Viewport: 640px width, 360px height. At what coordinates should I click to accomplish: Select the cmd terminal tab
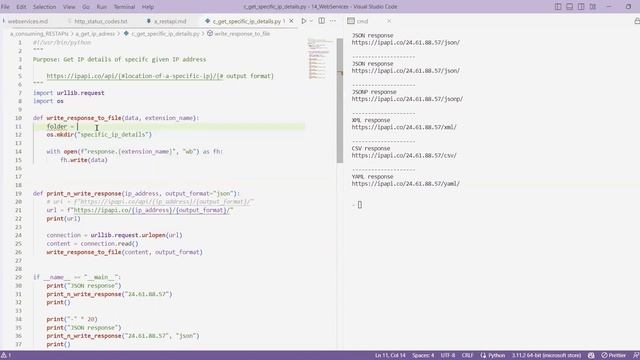(362, 21)
